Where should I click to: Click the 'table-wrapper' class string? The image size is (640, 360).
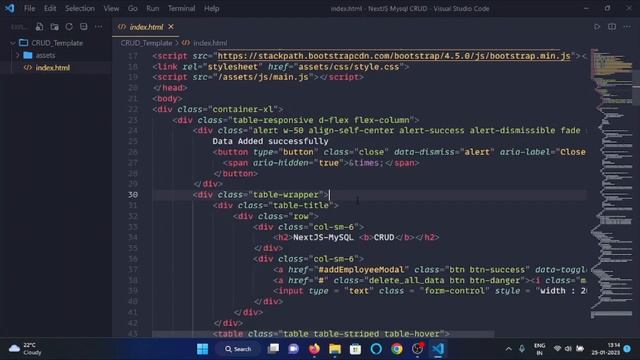(x=286, y=195)
